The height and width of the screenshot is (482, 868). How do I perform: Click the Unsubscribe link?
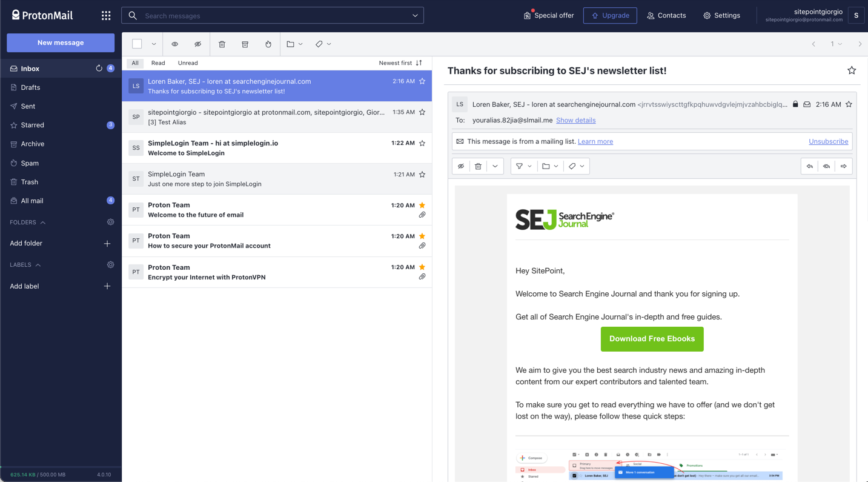point(828,141)
